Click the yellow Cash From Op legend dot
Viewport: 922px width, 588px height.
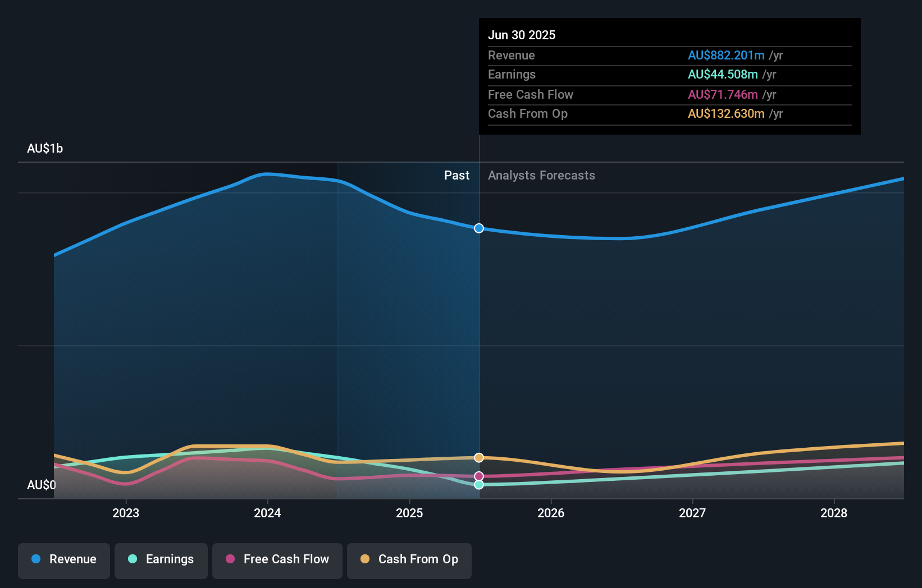(x=365, y=560)
